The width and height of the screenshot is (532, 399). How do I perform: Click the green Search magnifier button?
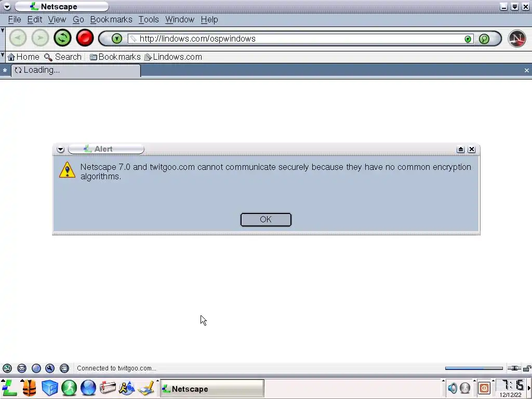pyautogui.click(x=484, y=38)
